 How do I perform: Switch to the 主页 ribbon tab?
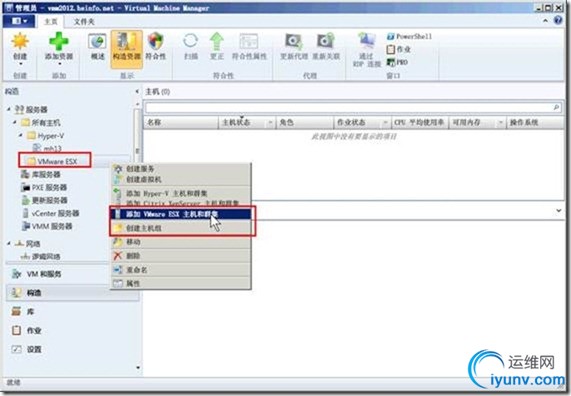pos(51,21)
